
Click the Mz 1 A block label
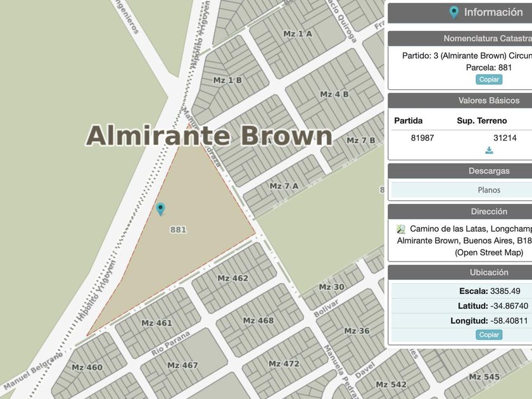[298, 34]
